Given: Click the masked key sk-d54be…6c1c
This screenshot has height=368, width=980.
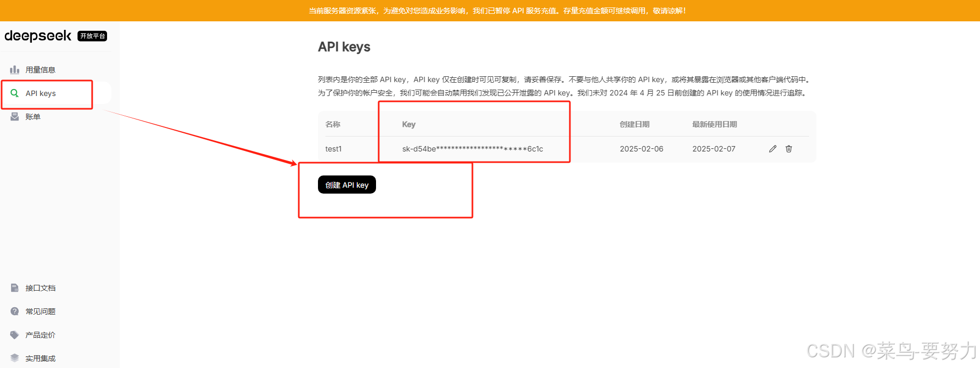Looking at the screenshot, I should [x=472, y=149].
